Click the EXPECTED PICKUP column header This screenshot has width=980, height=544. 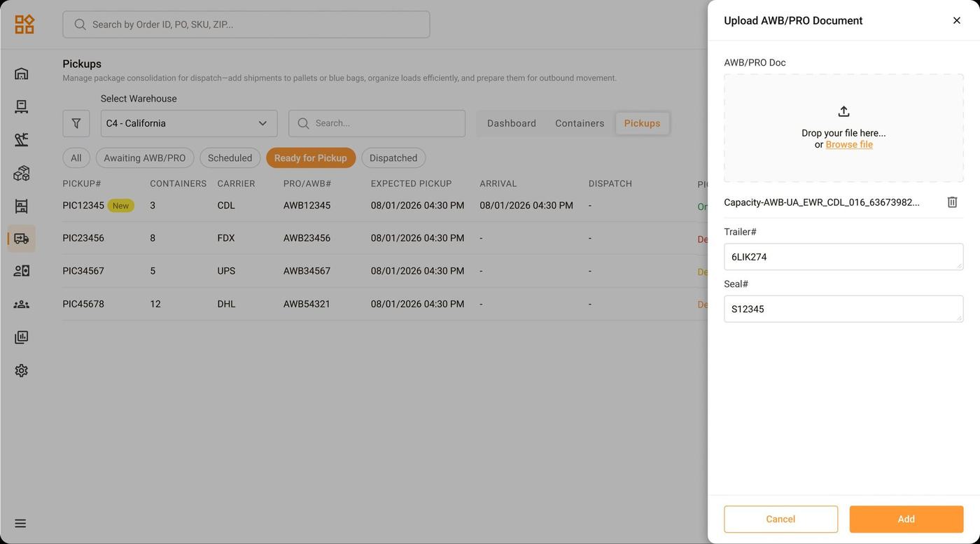click(412, 183)
